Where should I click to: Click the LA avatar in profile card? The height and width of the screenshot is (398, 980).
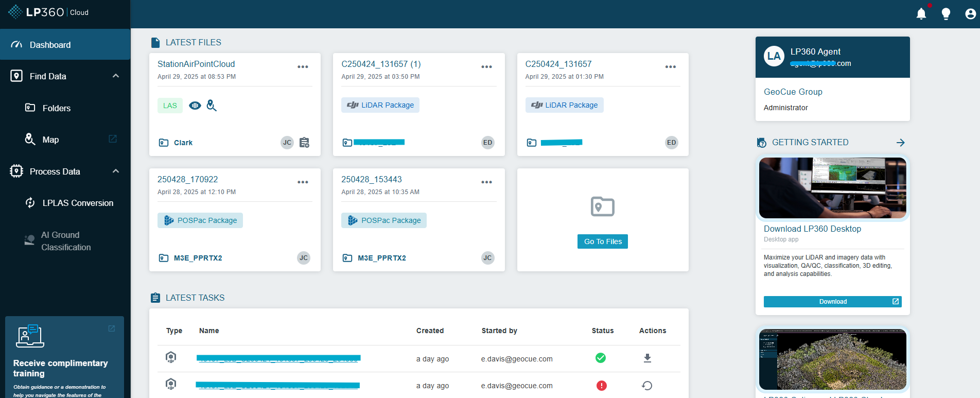pyautogui.click(x=774, y=56)
